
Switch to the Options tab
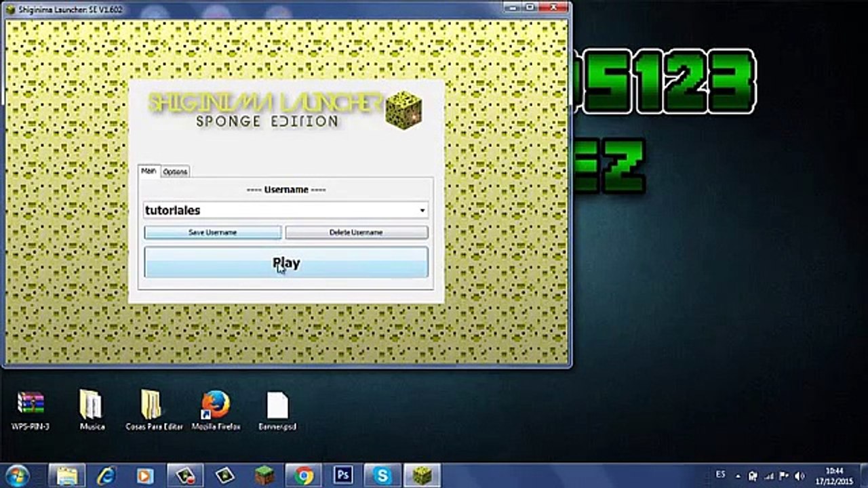coord(175,171)
